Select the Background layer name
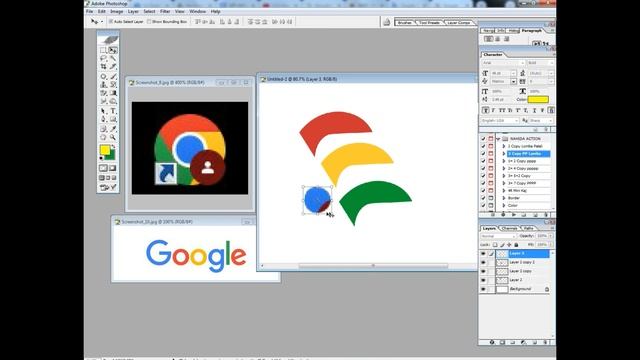640x360 pixels. tap(520, 289)
